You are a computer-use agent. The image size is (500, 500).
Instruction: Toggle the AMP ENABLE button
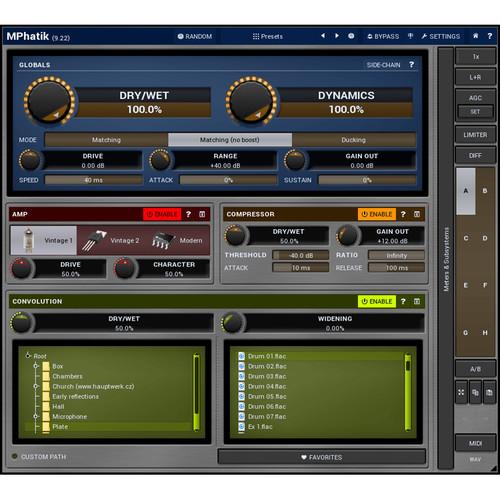(x=162, y=214)
